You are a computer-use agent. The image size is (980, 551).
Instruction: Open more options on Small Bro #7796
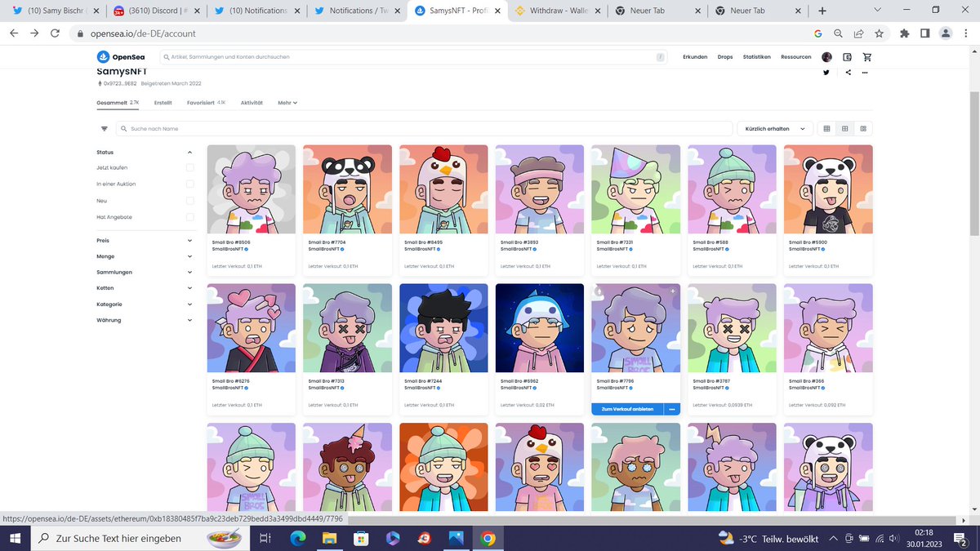pyautogui.click(x=672, y=409)
